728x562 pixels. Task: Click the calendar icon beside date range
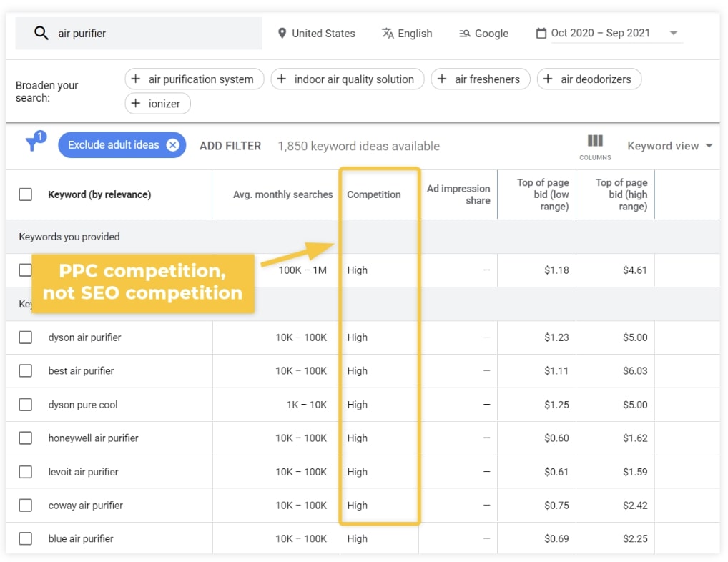[541, 34]
